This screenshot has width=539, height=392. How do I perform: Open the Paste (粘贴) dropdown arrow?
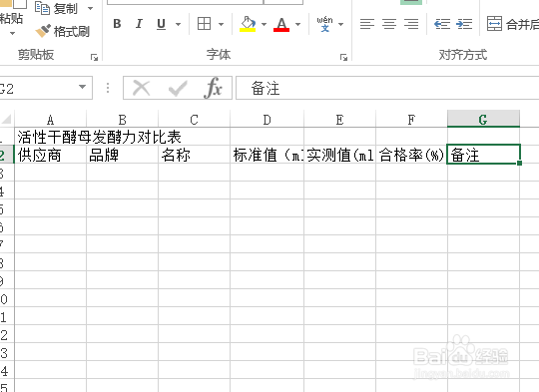tap(12, 34)
